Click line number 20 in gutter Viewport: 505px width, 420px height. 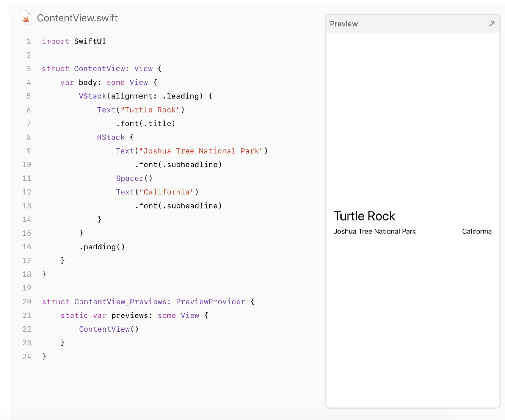pyautogui.click(x=26, y=302)
